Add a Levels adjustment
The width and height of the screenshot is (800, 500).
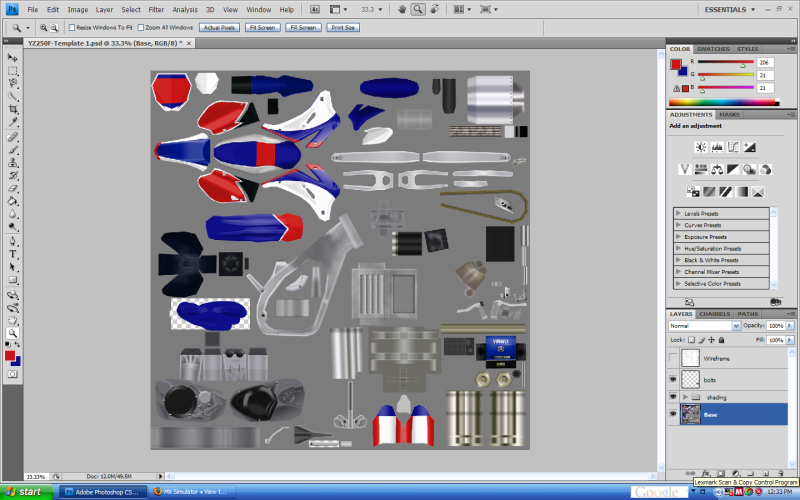point(717,147)
